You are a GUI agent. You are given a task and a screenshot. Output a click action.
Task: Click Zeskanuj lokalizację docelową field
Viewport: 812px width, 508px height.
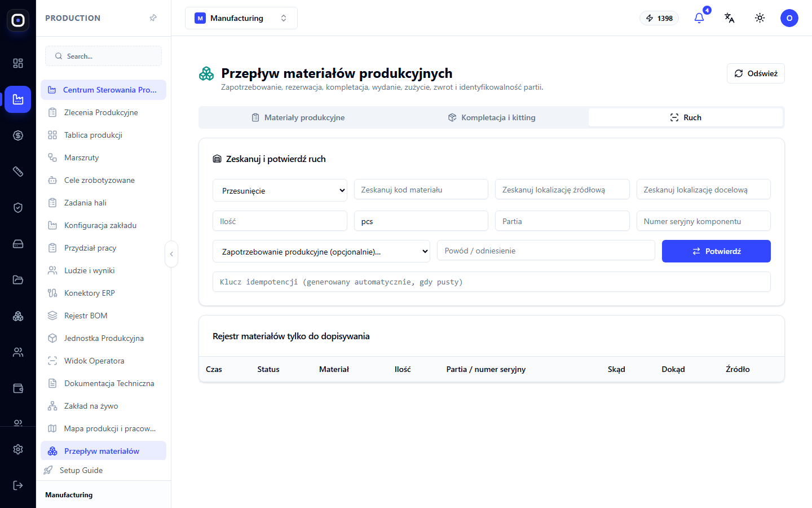704,189
